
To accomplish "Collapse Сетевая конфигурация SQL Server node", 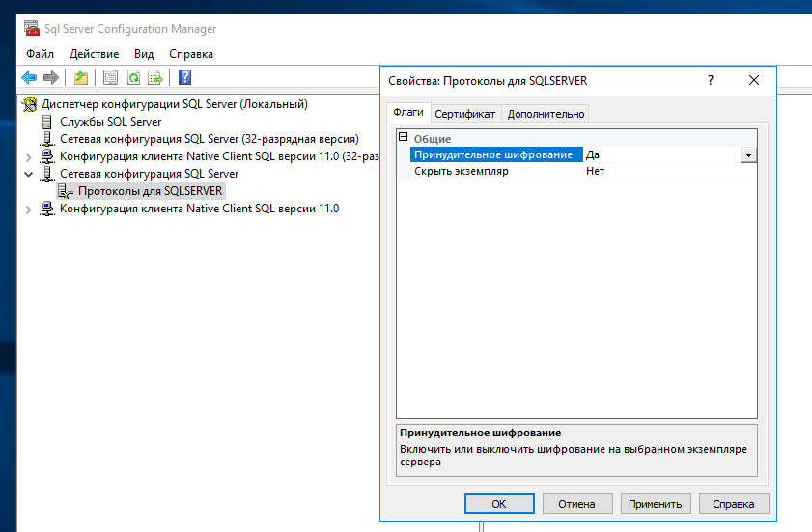I will point(28,174).
